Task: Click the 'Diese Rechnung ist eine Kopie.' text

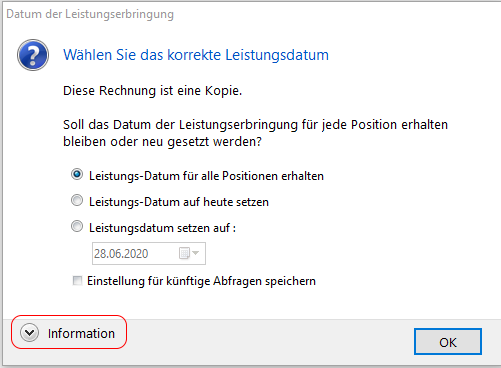Action: coord(152,91)
